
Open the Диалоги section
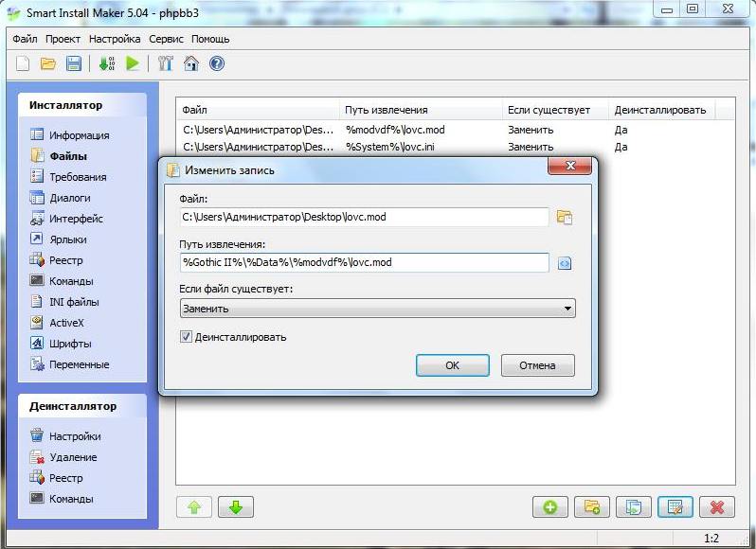tap(61, 198)
